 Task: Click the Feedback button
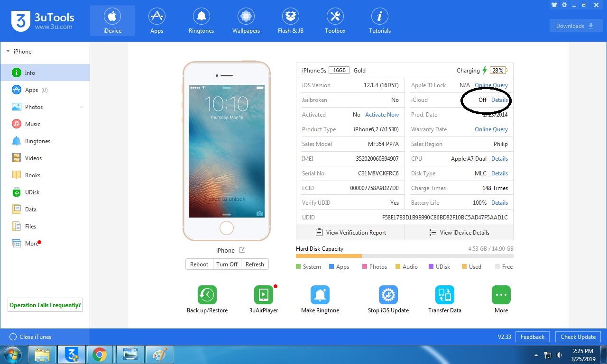(x=533, y=337)
